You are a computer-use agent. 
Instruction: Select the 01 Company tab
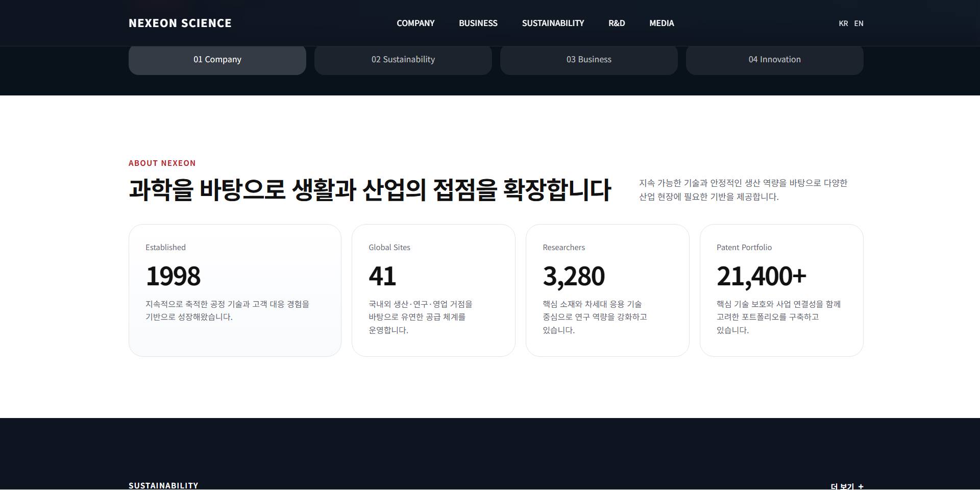point(217,60)
